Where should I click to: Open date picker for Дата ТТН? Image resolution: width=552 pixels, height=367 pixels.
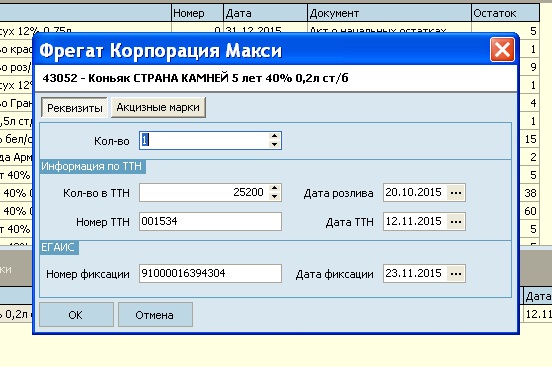click(x=456, y=222)
